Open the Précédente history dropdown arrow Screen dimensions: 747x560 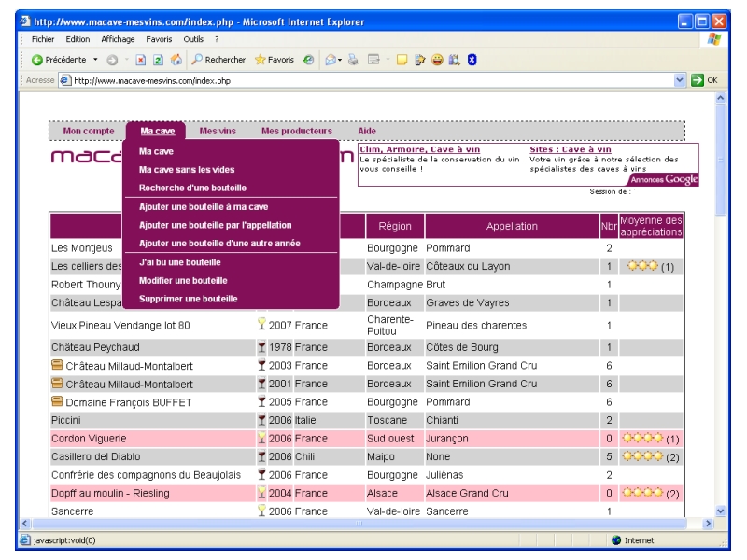pos(95,60)
